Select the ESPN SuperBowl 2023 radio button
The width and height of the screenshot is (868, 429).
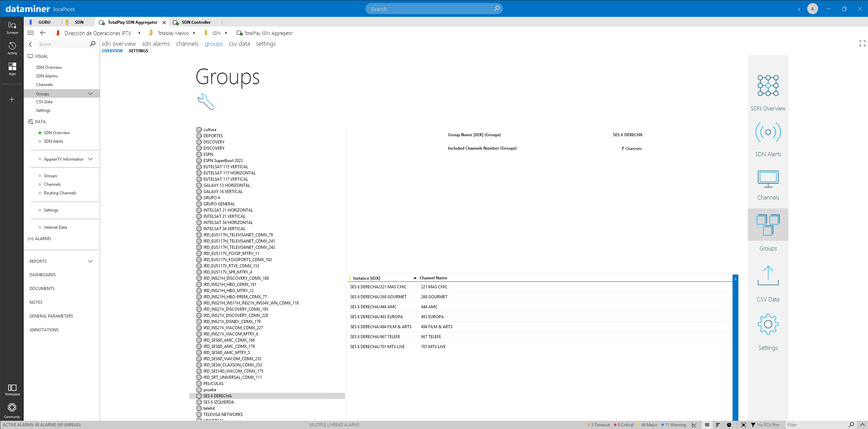[199, 161]
